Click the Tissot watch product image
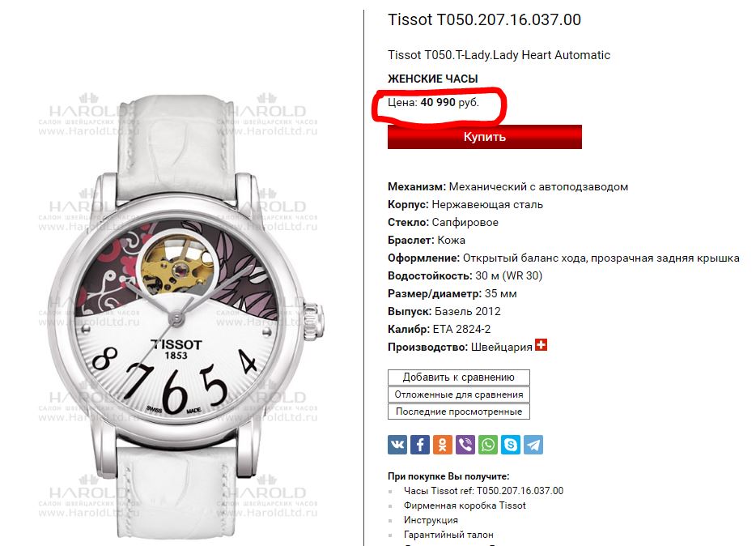This screenshot has width=756, height=546. coord(185,316)
